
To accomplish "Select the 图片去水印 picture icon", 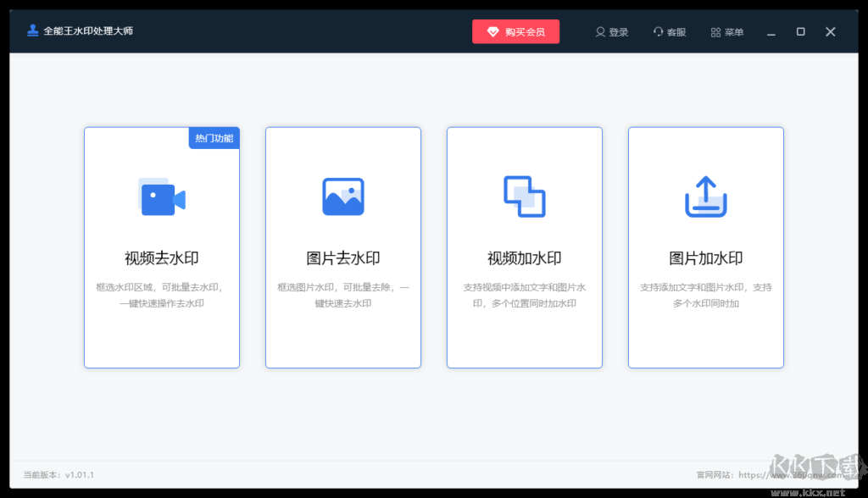I will (x=342, y=196).
